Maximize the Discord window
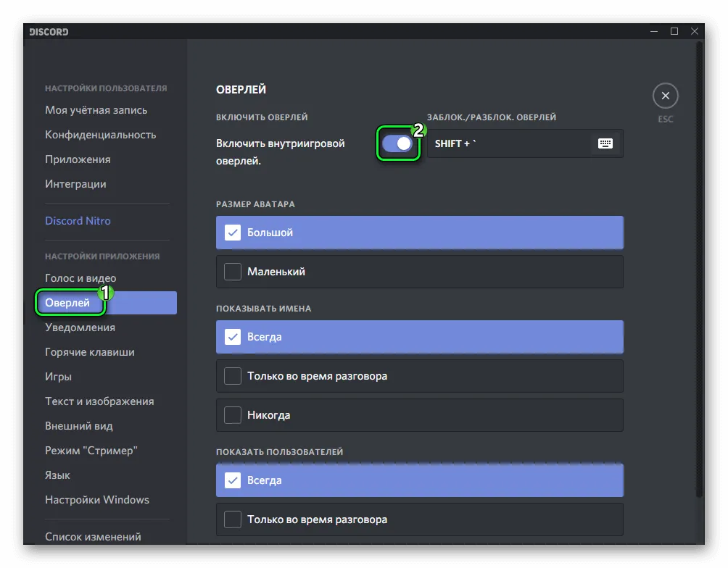This screenshot has width=728, height=568. coord(674,31)
